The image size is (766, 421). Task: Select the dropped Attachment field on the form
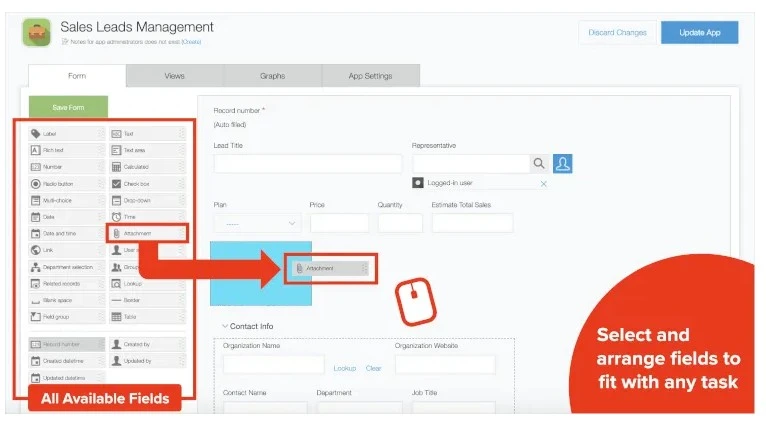(331, 268)
